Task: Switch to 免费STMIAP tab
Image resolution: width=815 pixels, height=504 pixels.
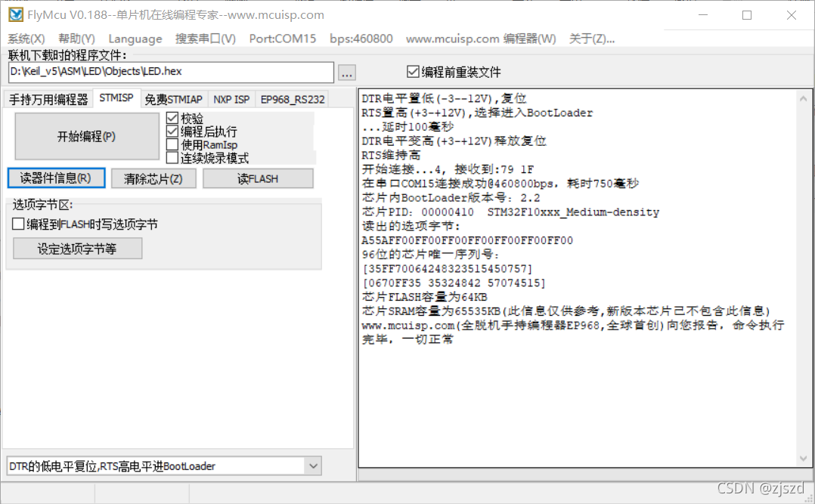Action: [x=174, y=99]
